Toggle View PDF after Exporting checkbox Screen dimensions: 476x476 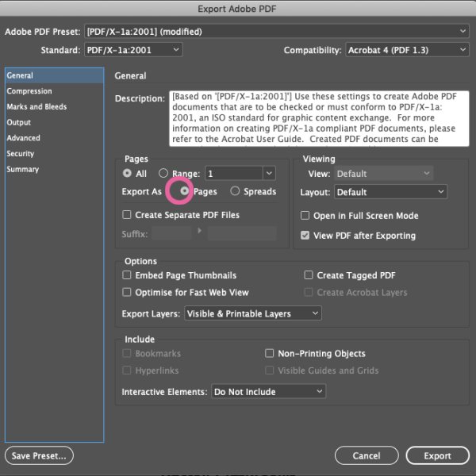pyautogui.click(x=305, y=236)
